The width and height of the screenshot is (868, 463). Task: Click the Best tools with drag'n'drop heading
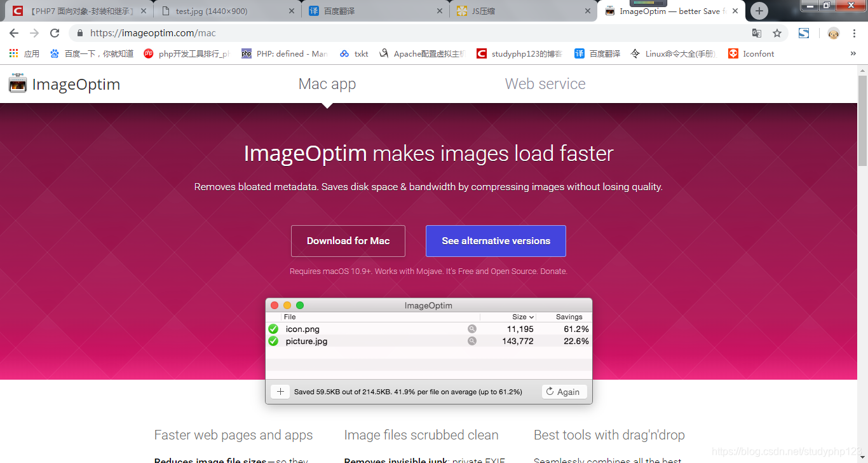point(609,435)
